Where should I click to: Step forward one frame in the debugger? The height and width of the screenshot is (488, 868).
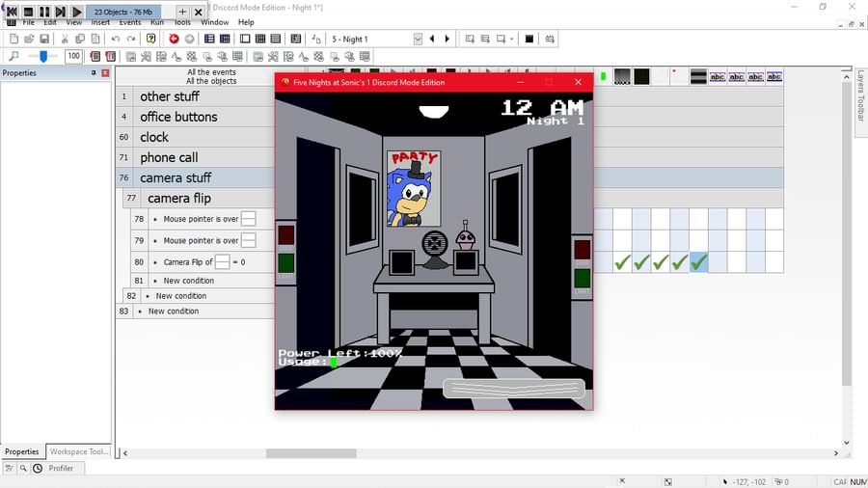pyautogui.click(x=61, y=12)
